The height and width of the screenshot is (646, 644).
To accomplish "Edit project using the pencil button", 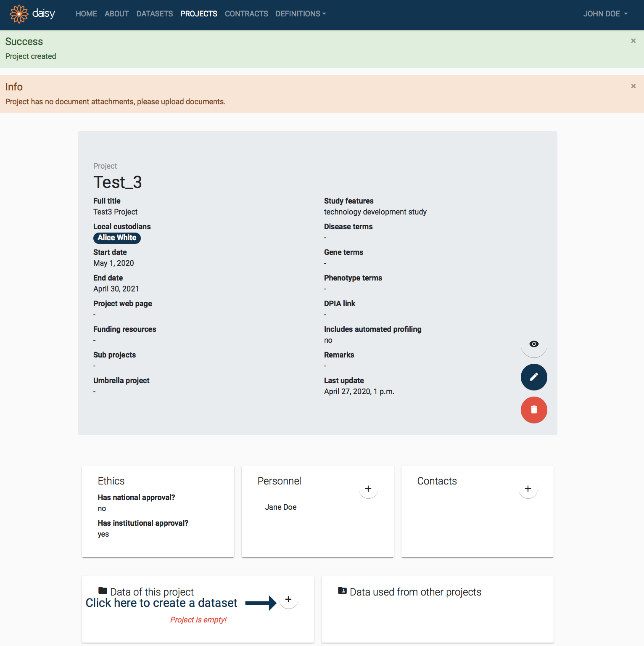I will pyautogui.click(x=534, y=377).
